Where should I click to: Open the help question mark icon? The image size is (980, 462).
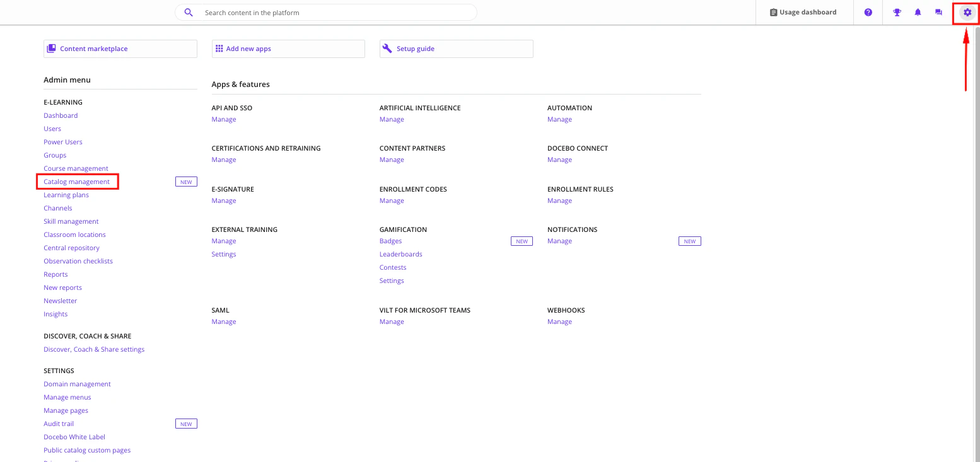point(868,12)
